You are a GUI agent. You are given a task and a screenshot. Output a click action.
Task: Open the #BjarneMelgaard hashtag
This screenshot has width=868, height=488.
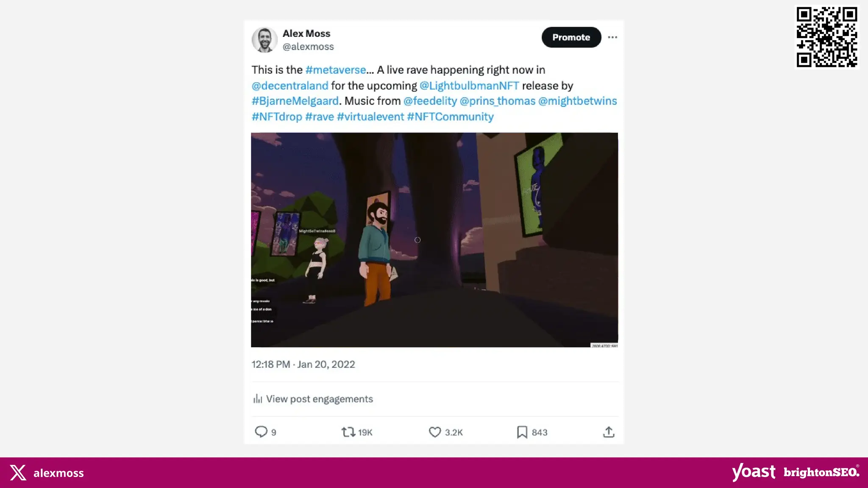(295, 101)
